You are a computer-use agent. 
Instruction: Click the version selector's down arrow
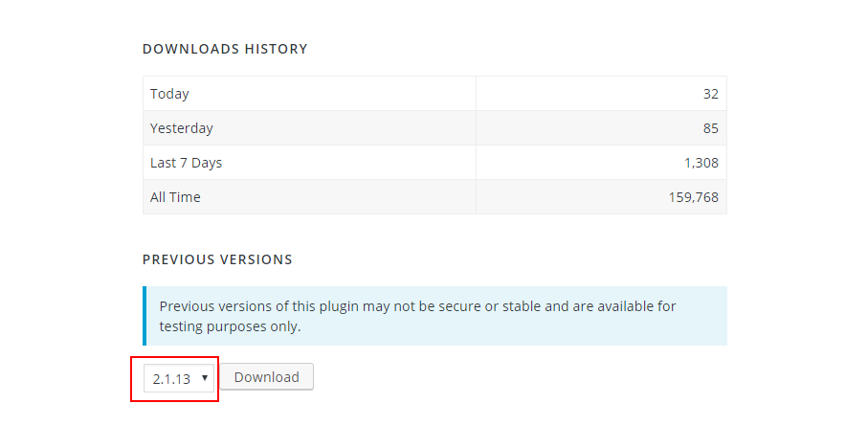point(205,378)
